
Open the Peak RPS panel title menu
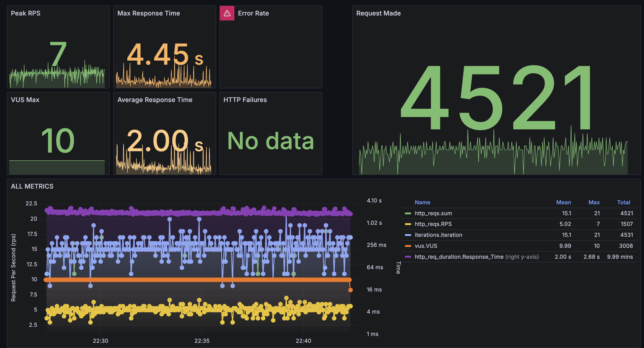pos(25,13)
